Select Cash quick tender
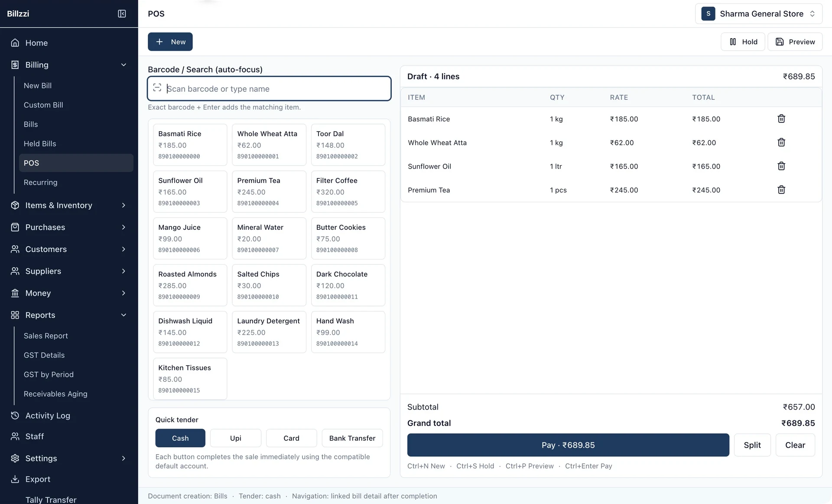 point(180,438)
